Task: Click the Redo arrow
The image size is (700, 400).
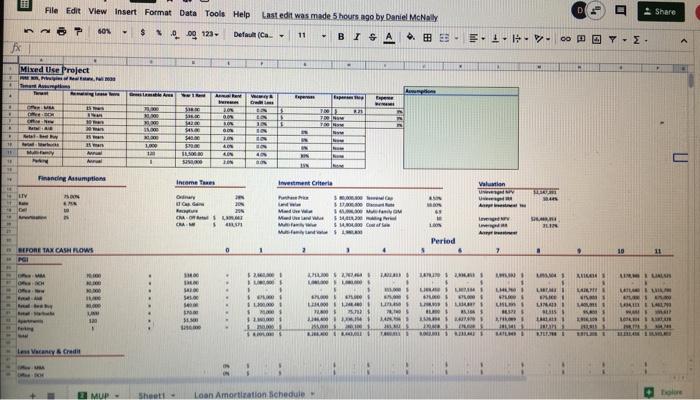Action: coord(46,31)
